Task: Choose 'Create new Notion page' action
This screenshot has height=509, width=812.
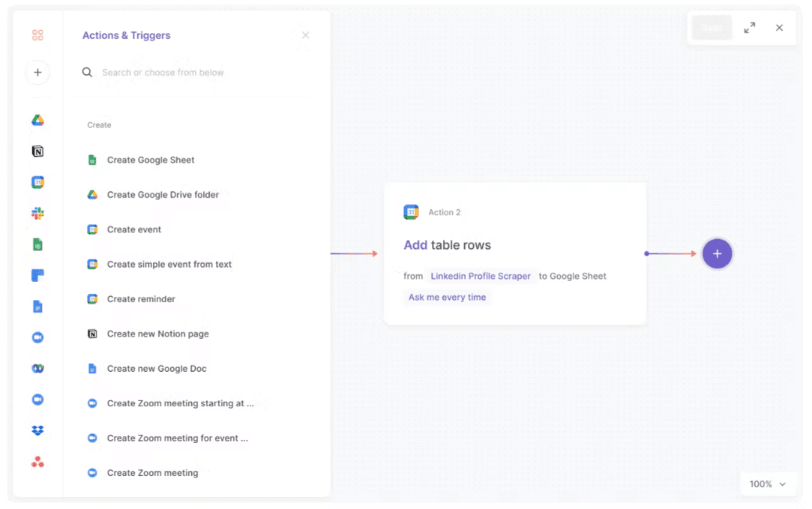Action: coord(157,334)
